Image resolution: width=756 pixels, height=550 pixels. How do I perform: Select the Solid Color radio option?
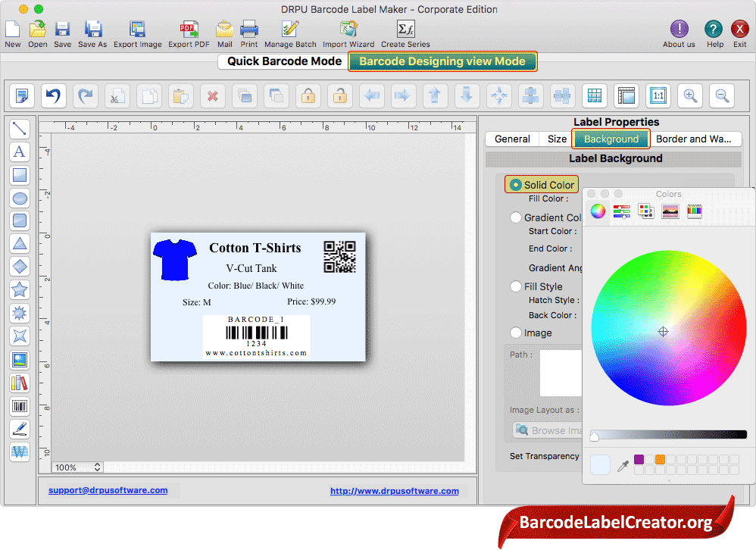point(516,185)
